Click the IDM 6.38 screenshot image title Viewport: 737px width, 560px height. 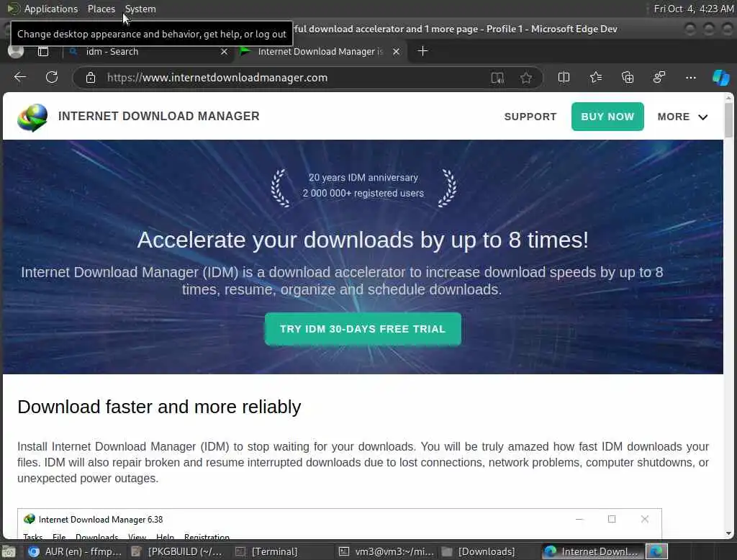coord(101,519)
